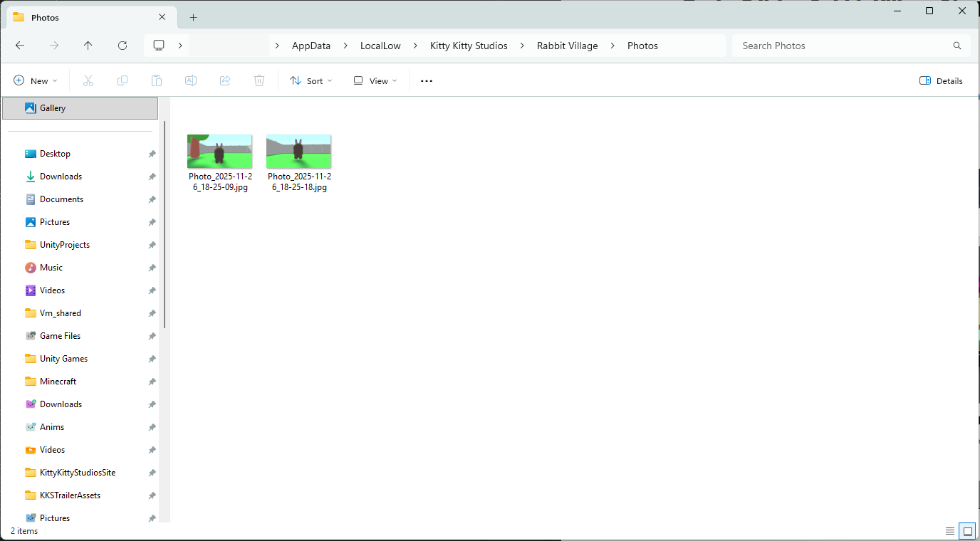Click the Cut scissors icon
The width and height of the screenshot is (980, 541).
88,81
